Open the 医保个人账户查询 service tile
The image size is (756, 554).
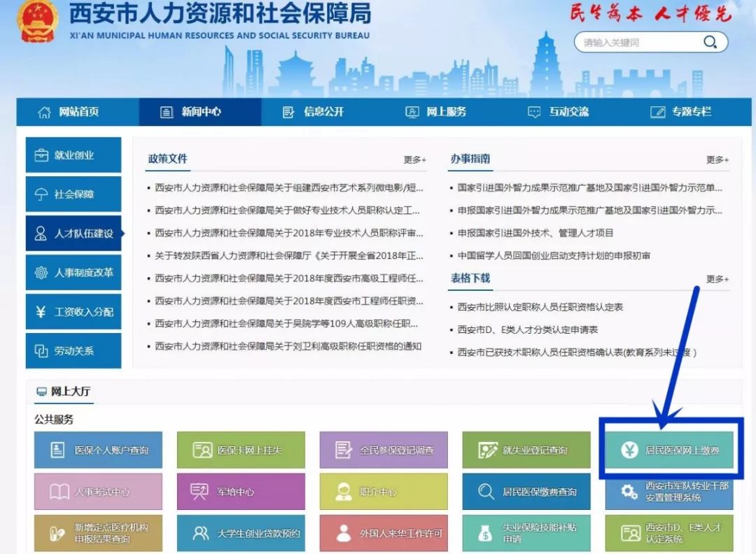pyautogui.click(x=99, y=450)
